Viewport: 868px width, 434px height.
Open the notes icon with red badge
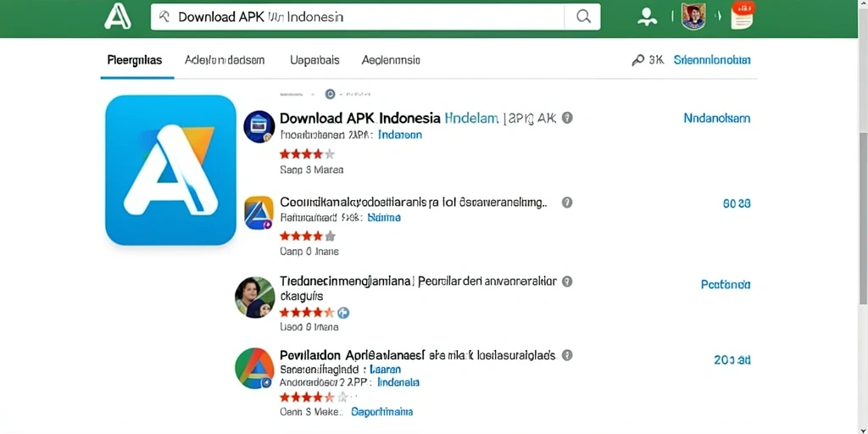tap(743, 15)
